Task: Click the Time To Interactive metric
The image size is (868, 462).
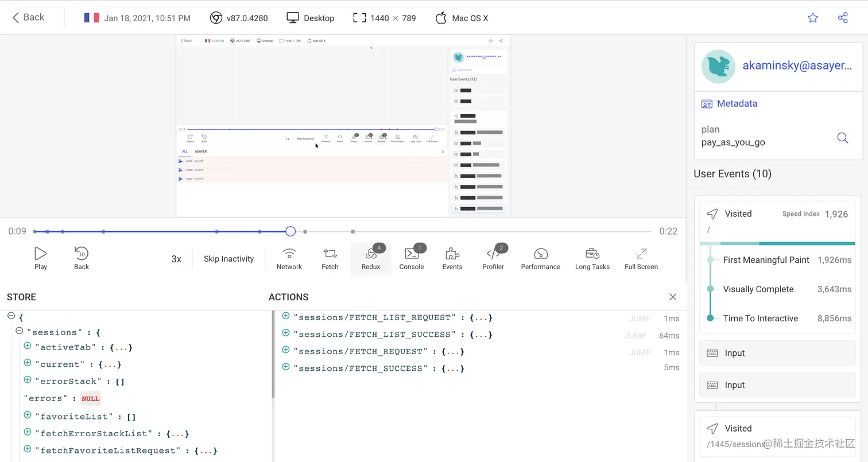Action: (787, 319)
